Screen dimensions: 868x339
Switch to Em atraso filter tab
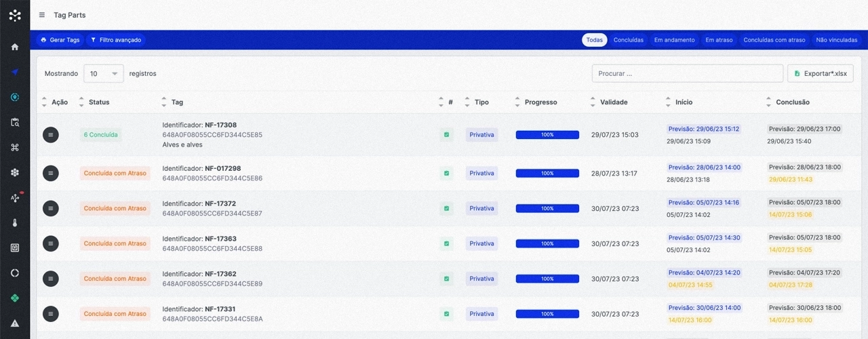coord(719,40)
